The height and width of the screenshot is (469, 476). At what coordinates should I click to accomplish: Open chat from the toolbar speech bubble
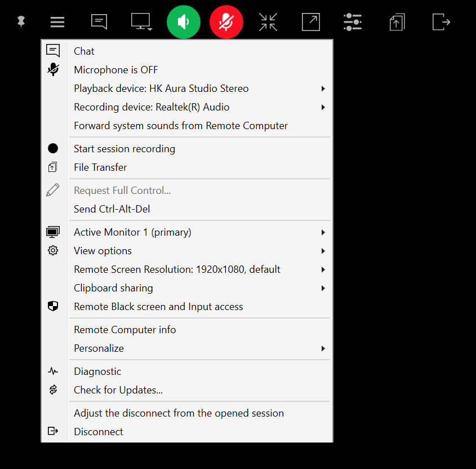click(99, 22)
